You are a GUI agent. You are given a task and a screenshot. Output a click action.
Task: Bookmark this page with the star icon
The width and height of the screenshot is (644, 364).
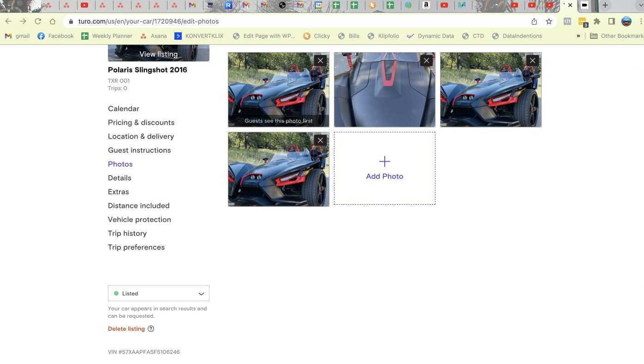[x=549, y=21]
